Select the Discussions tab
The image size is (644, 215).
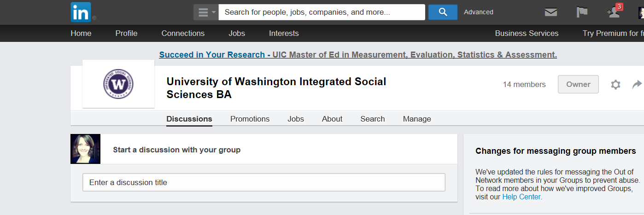tap(189, 119)
